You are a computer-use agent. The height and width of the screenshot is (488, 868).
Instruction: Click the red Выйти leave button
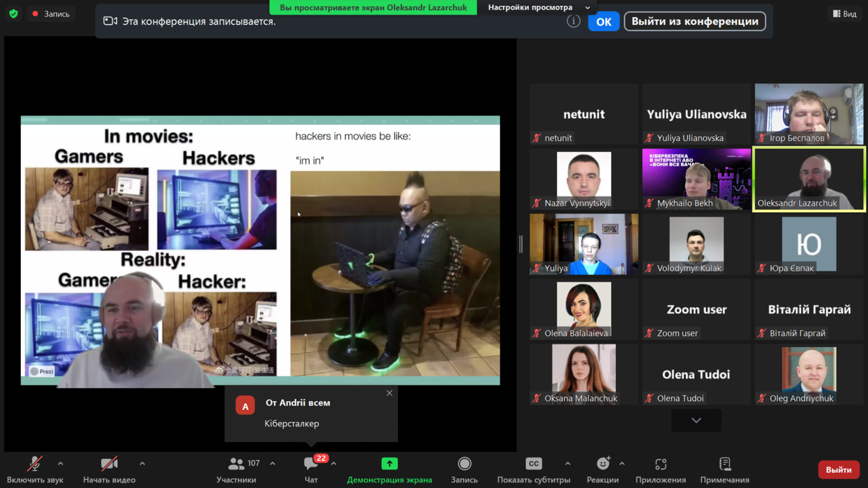(838, 470)
